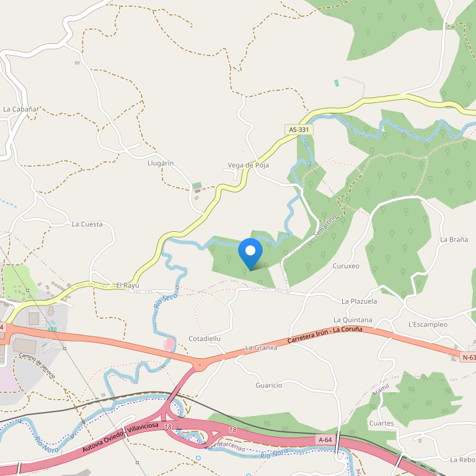476x476 pixels.
Task: Select the AS-331 road shield
Action: pyautogui.click(x=299, y=130)
